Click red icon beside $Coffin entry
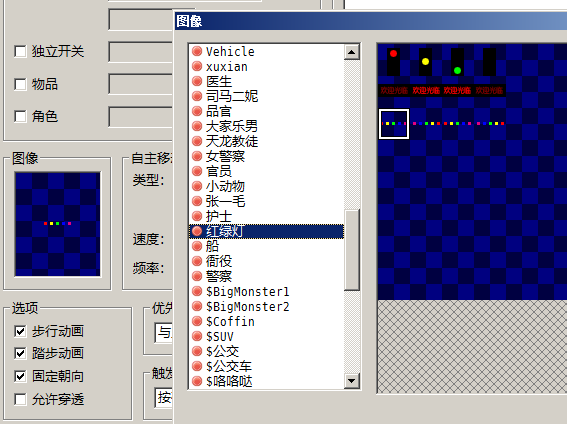Screen dimensions: 567x424 [x=197, y=321]
